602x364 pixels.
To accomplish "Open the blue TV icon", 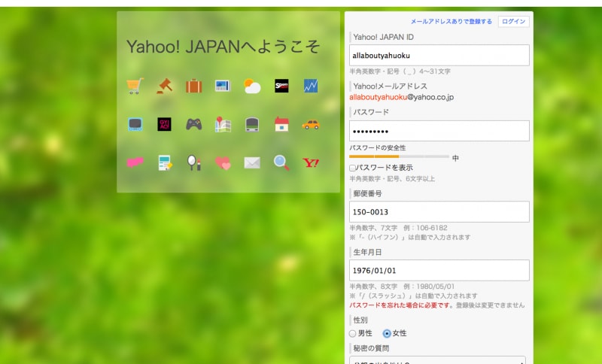I will pyautogui.click(x=135, y=124).
